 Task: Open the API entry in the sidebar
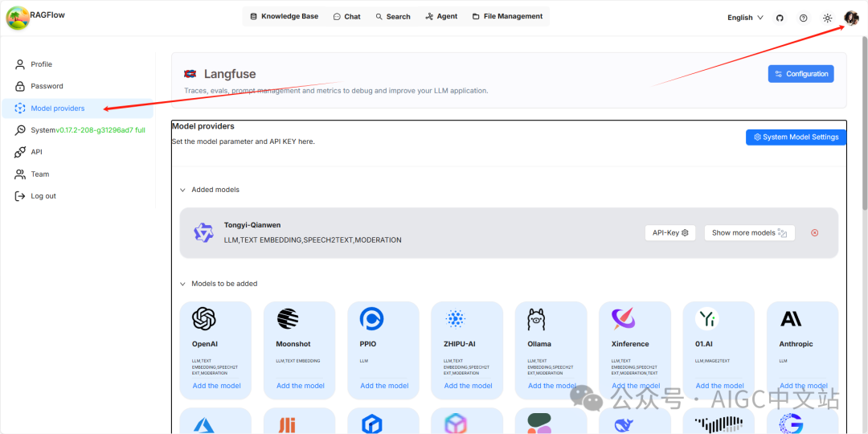77,152
